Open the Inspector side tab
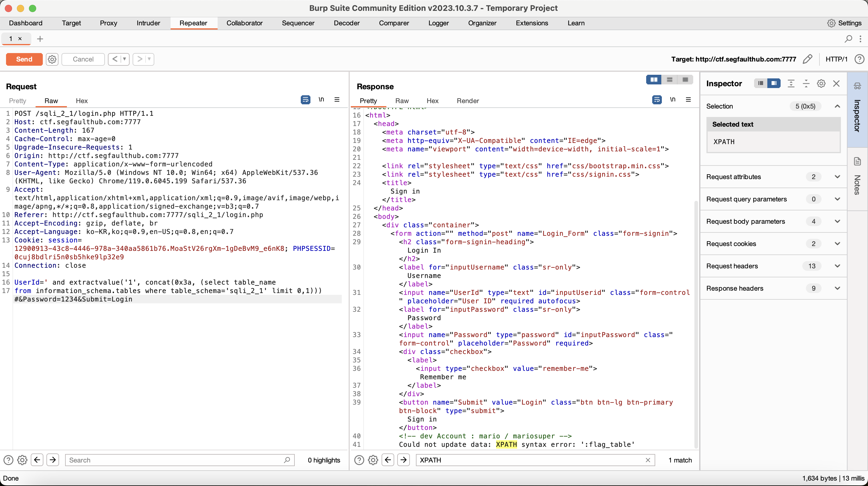The height and width of the screenshot is (486, 868). point(857,109)
